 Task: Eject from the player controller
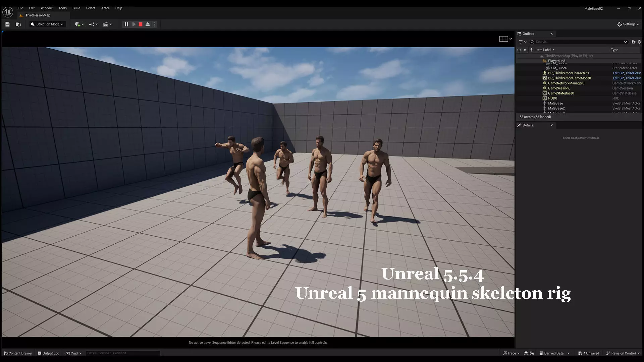(148, 24)
